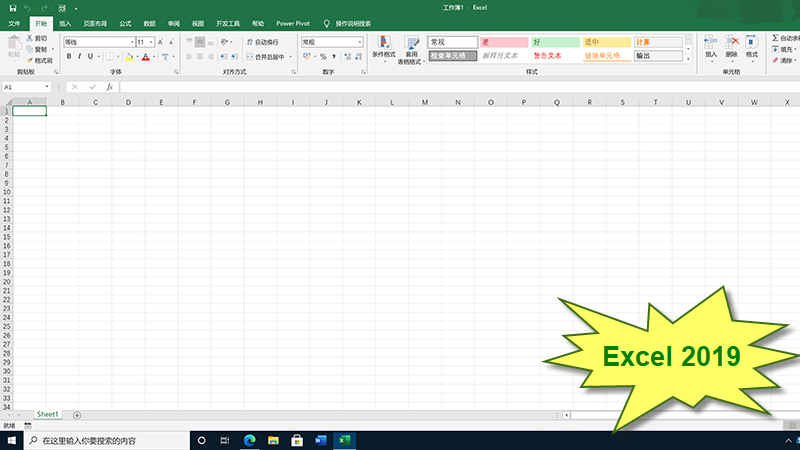Apply the Good (好) cell style

(555, 42)
